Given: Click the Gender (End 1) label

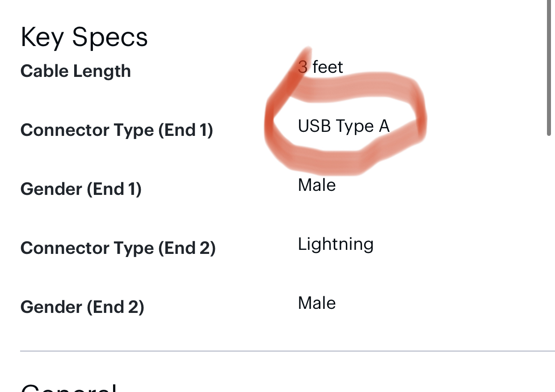Looking at the screenshot, I should (81, 189).
